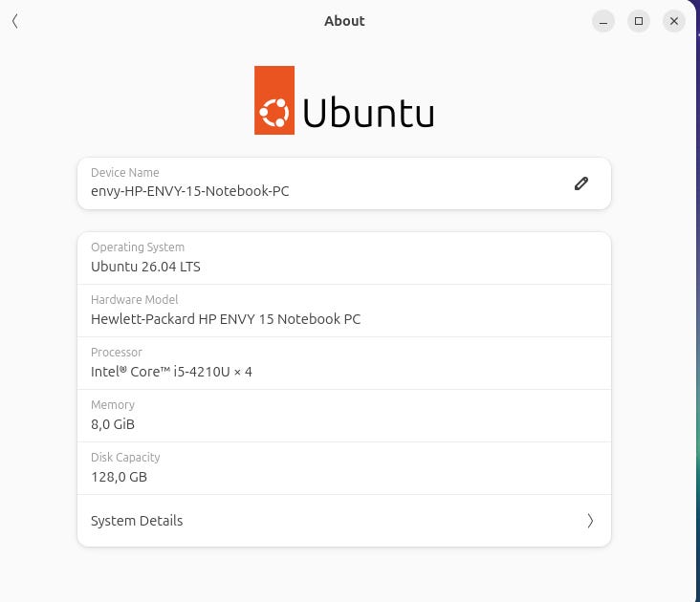Click the 'About' window title
The image size is (700, 602).
(x=344, y=21)
